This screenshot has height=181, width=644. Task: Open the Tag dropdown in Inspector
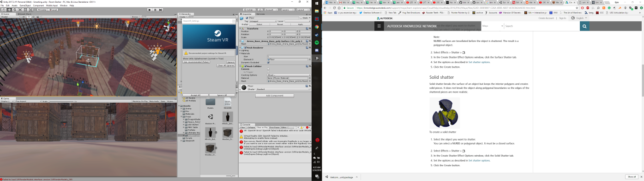pyautogui.click(x=263, y=21)
